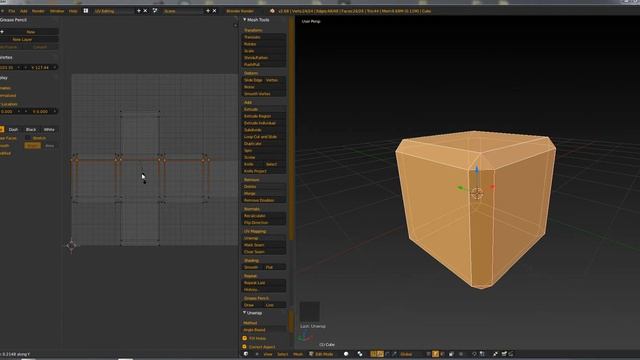Open the Add menu
This screenshot has width=640, height=360.
coord(24,11)
